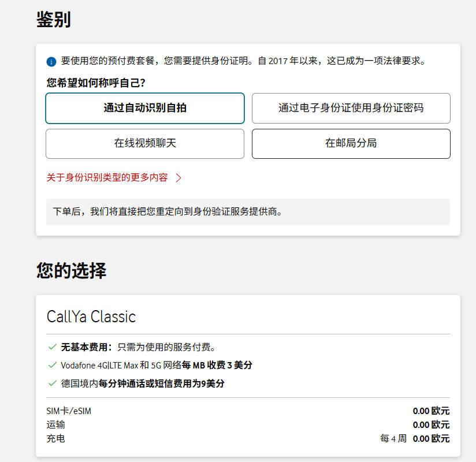Screen dimensions: 476x462
Task: Click the 0.00 欧元 SIM card price
Action: [430, 411]
